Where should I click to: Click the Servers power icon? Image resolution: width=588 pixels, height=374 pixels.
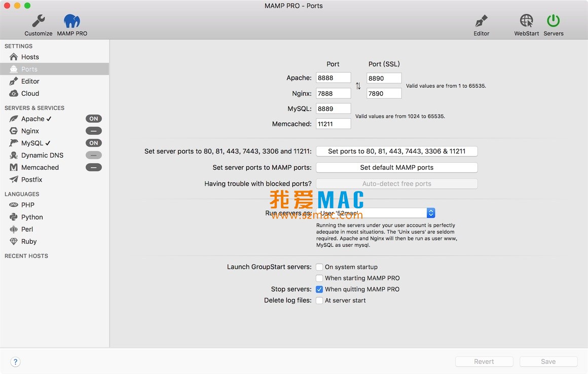point(553,21)
